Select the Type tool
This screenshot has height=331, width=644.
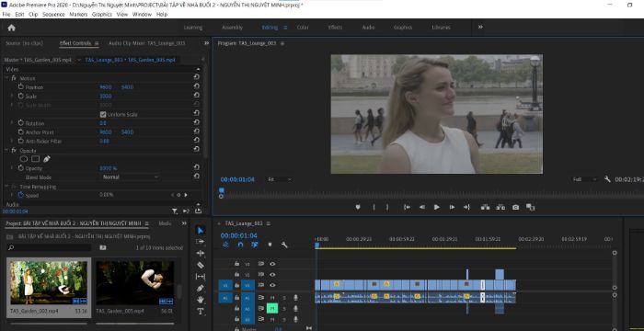coord(201,312)
